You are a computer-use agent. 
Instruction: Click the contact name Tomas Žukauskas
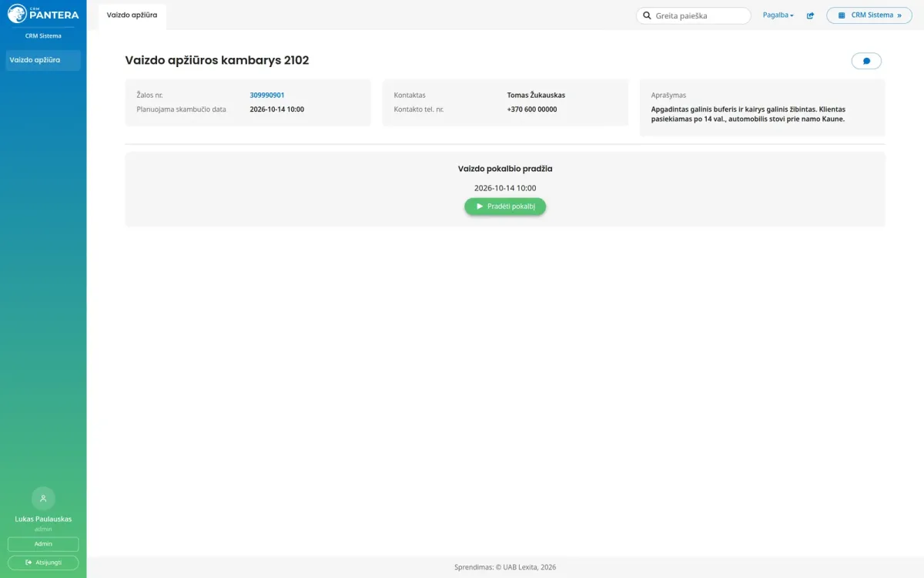pyautogui.click(x=536, y=96)
